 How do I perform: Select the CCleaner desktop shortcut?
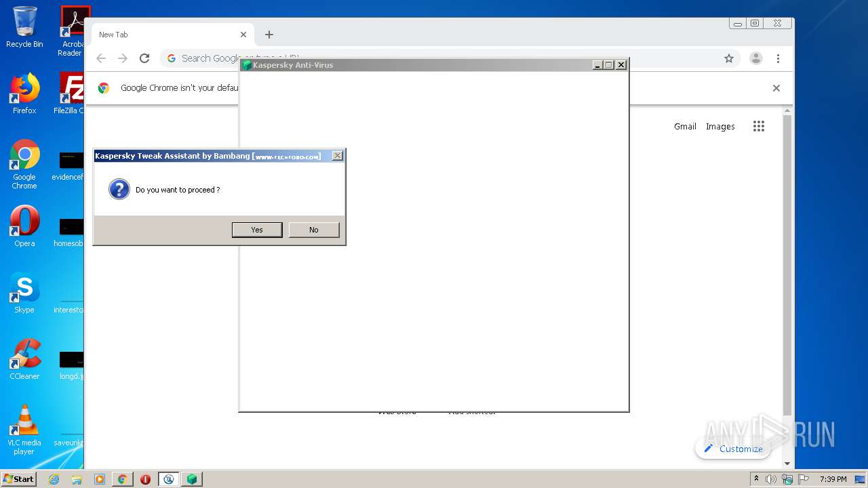24,359
